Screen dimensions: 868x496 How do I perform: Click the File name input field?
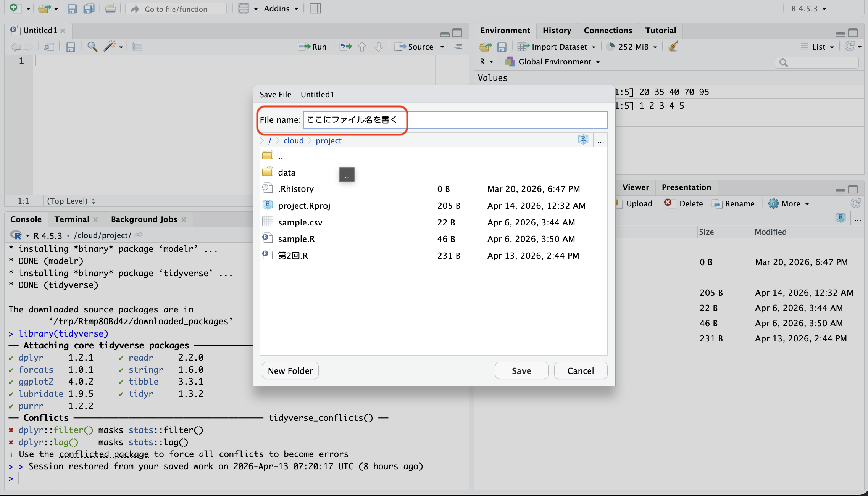tap(454, 120)
